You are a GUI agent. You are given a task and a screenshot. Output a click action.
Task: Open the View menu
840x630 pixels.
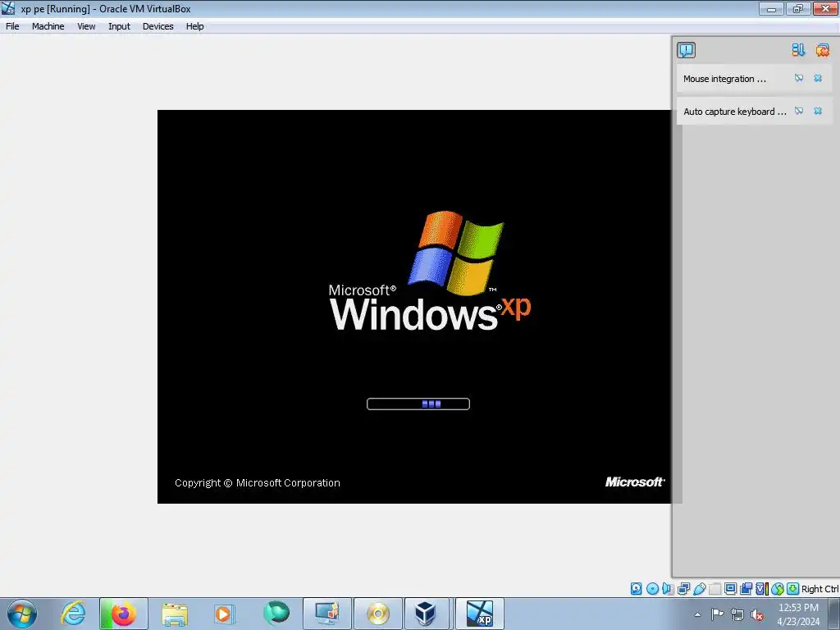click(x=86, y=26)
